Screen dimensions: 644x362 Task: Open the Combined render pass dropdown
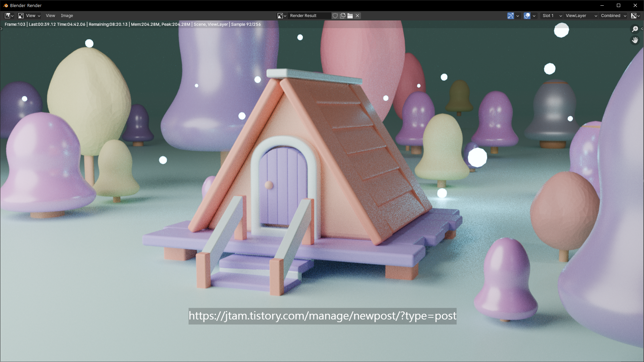(613, 16)
